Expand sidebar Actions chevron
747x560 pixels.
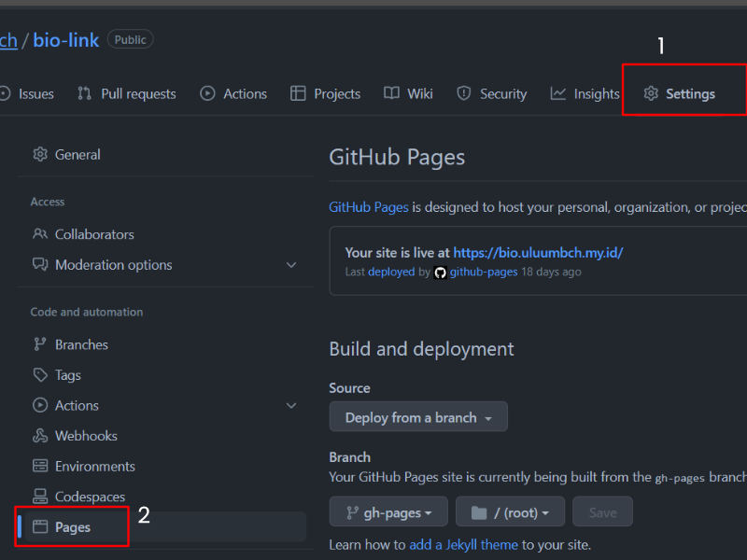(x=291, y=406)
